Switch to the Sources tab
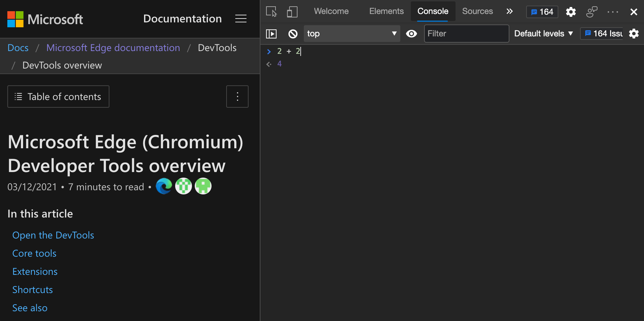This screenshot has width=644, height=321. pyautogui.click(x=477, y=11)
